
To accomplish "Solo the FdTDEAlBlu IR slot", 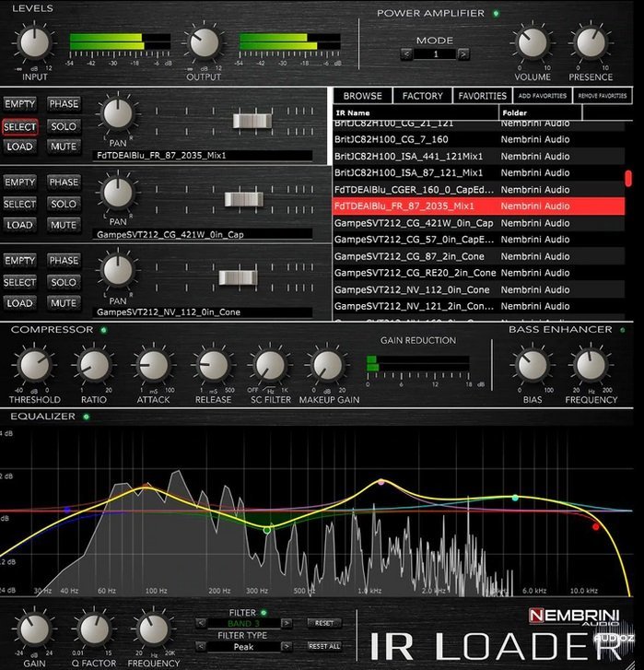I will [x=64, y=126].
